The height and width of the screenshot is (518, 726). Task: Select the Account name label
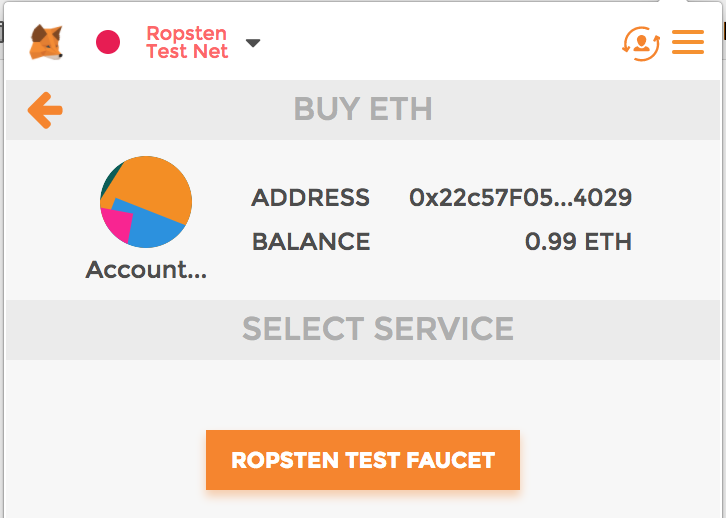click(146, 270)
